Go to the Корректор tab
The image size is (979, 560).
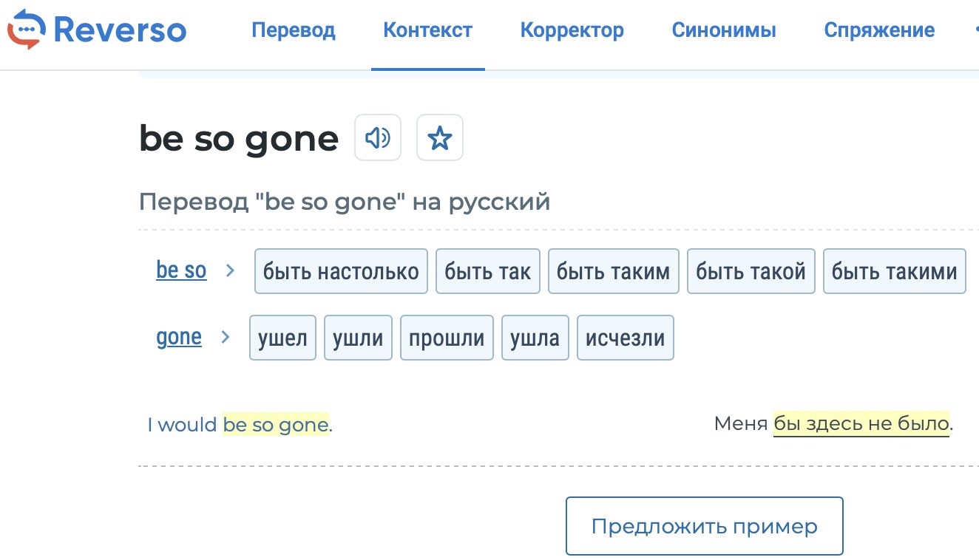click(x=572, y=30)
